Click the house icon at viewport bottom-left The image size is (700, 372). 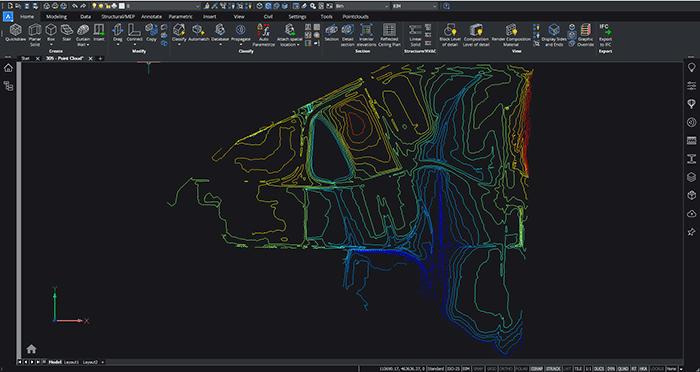coord(31,349)
